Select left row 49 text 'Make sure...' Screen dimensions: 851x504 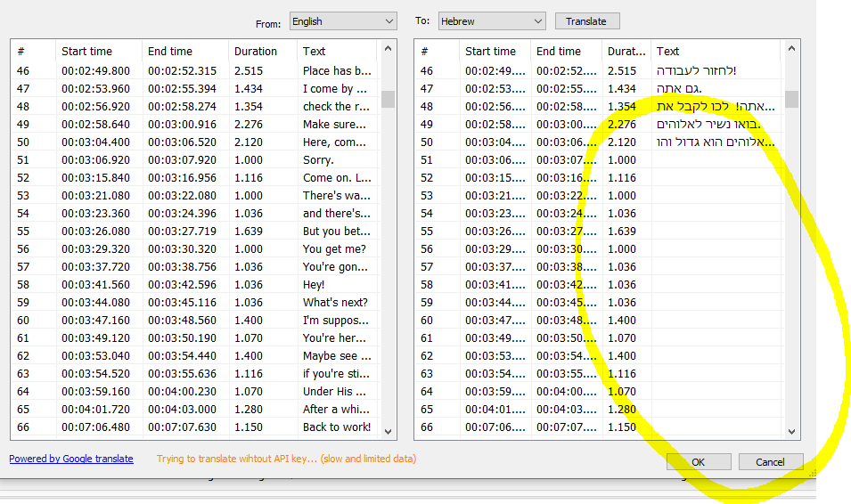click(334, 125)
